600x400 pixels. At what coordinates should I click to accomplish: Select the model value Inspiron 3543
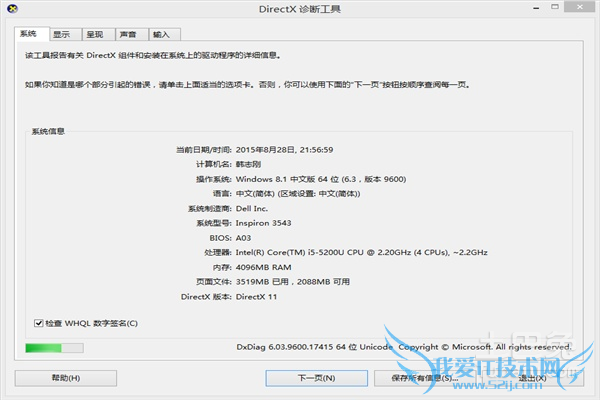[263, 223]
